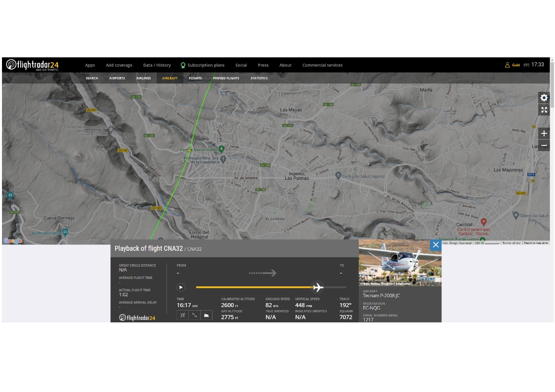
Task: Click the airplane marker on playback timeline
Action: click(318, 287)
